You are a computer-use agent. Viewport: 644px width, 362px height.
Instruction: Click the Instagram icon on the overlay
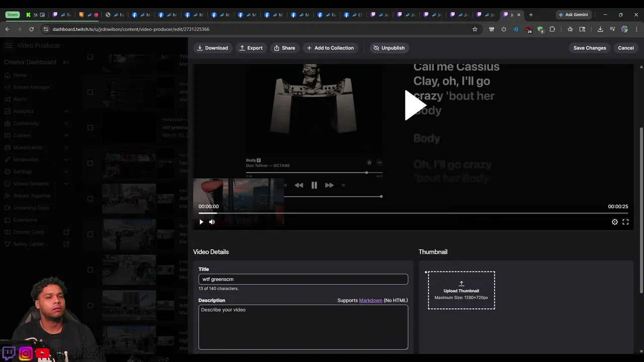tap(26, 353)
